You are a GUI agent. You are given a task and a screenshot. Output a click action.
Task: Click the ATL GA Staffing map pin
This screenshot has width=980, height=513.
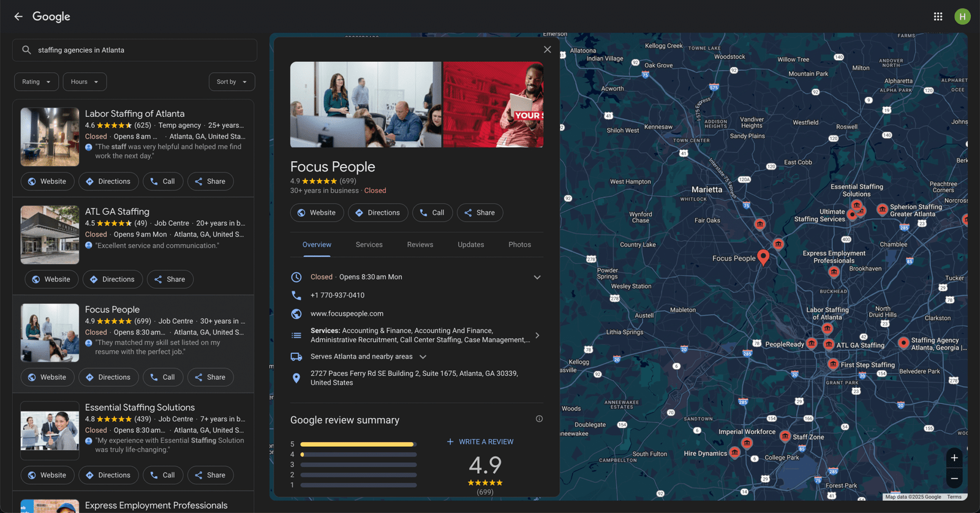(829, 345)
